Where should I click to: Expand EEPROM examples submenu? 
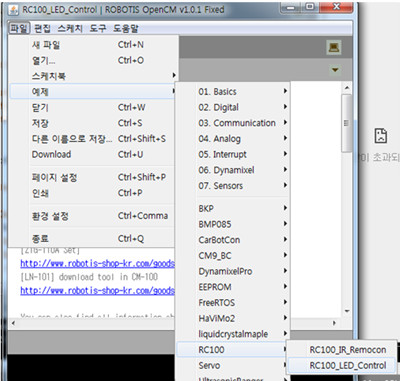(233, 287)
